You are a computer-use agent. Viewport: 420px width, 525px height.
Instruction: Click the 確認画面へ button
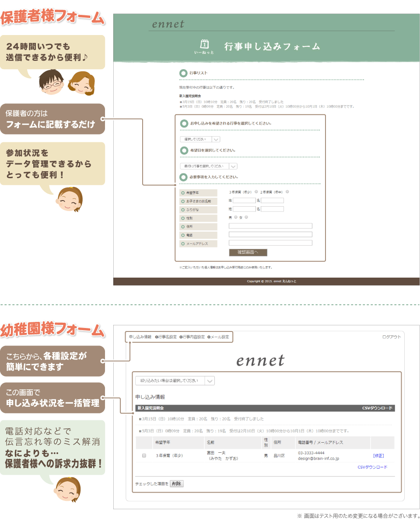pos(248,253)
